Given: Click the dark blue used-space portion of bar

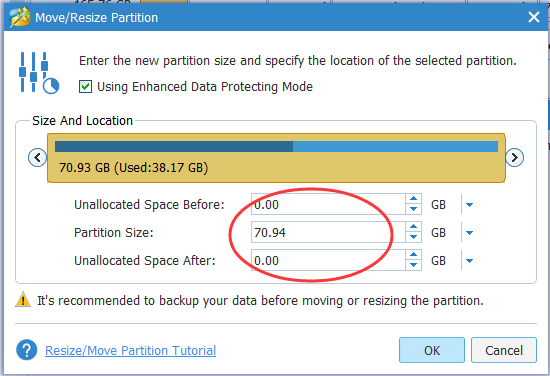Looking at the screenshot, I should click(x=174, y=147).
